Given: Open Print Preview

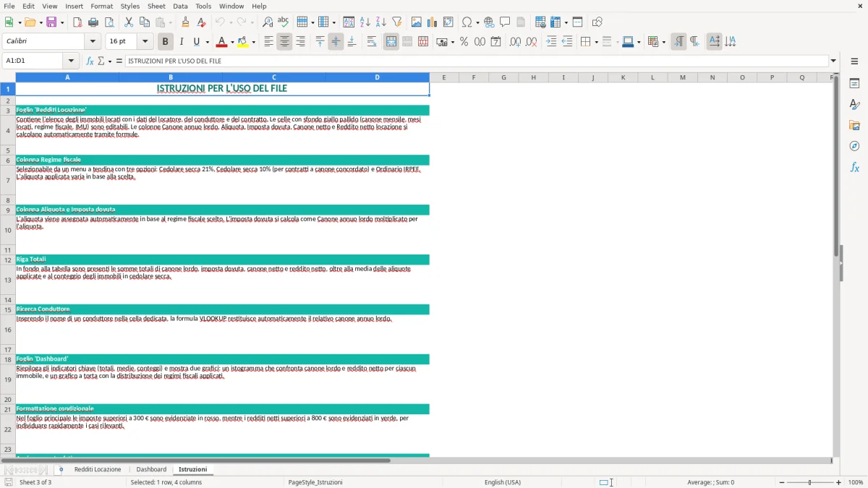Looking at the screenshot, I should (x=109, y=22).
